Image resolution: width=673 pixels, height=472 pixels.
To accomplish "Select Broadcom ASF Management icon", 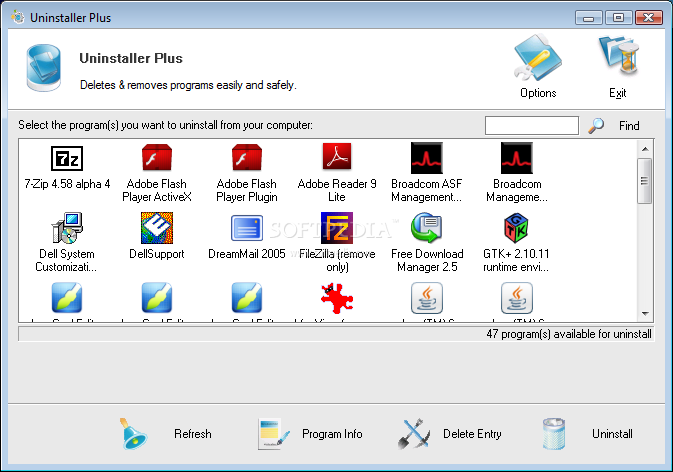I will [427, 158].
